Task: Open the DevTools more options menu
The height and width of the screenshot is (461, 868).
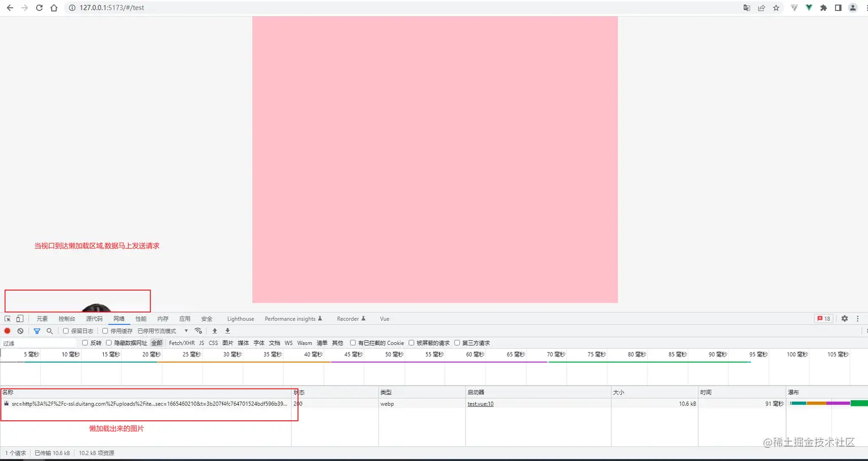Action: pos(858,319)
